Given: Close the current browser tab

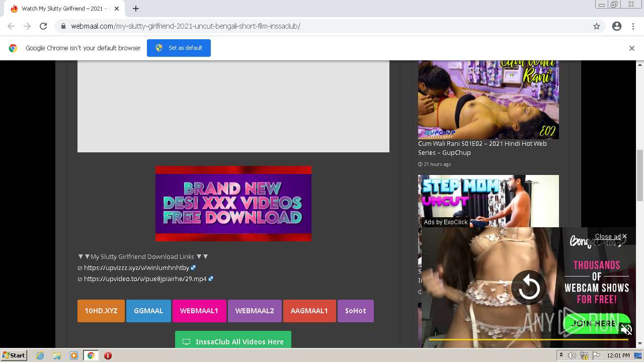Looking at the screenshot, I should coord(117,9).
